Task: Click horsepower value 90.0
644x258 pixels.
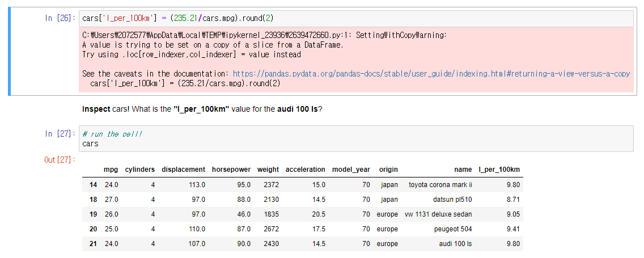Action: pos(244,244)
